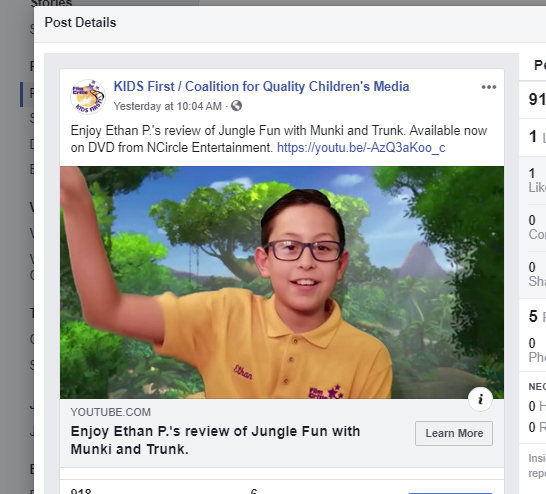
Task: Click the Yesterday at 10:04 AM timestamp
Action: [x=167, y=106]
